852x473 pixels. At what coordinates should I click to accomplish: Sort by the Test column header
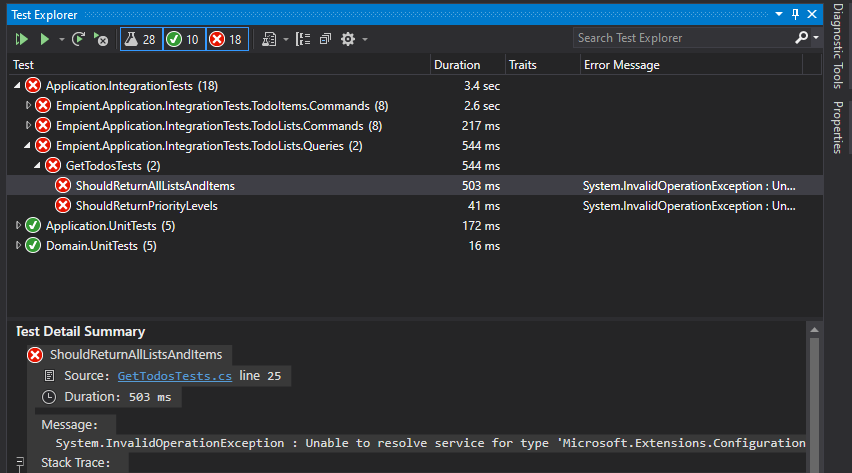tap(219, 65)
